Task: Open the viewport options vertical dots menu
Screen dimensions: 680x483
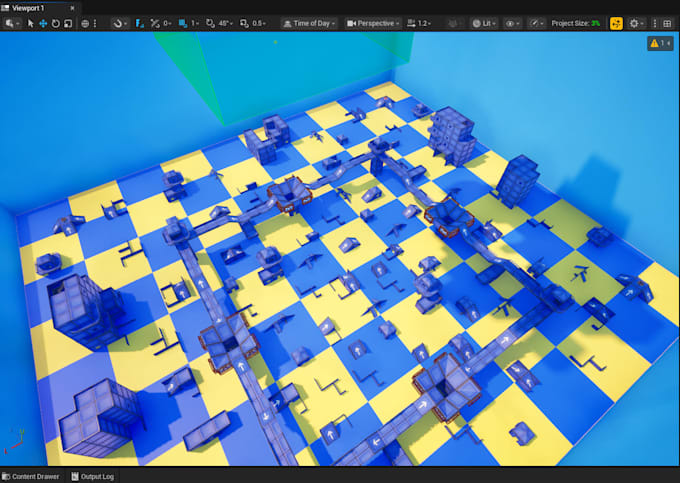Action: click(x=655, y=23)
